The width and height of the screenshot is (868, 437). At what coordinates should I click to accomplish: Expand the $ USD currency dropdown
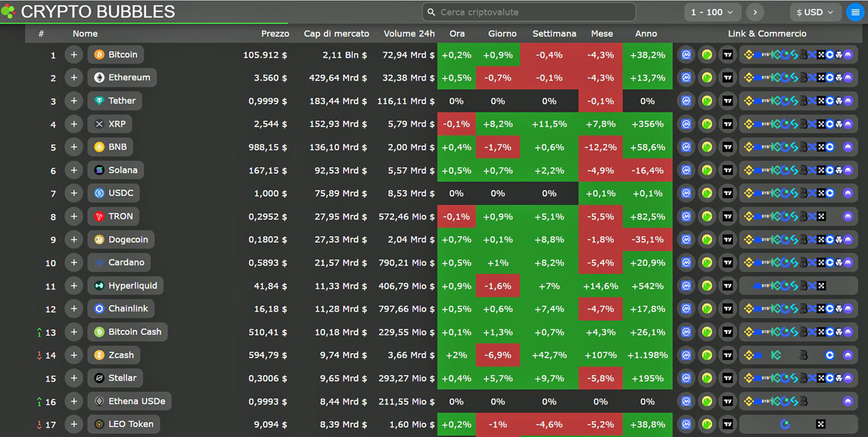(814, 12)
